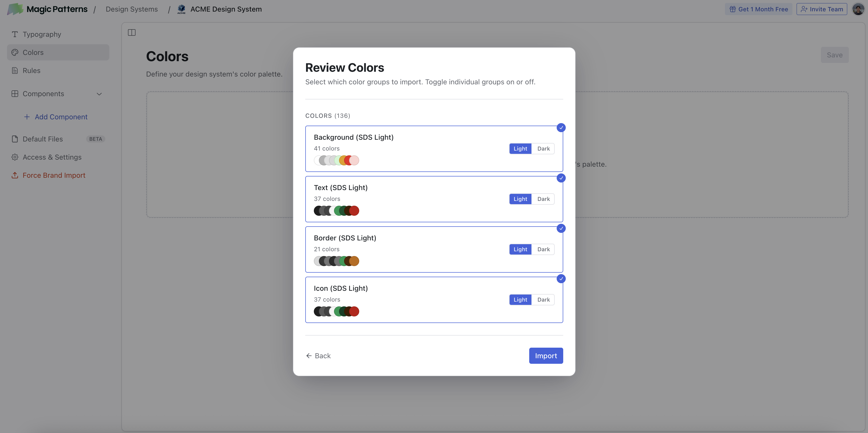Open the Design Systems breadcrumb
868x433 pixels.
coord(132,9)
